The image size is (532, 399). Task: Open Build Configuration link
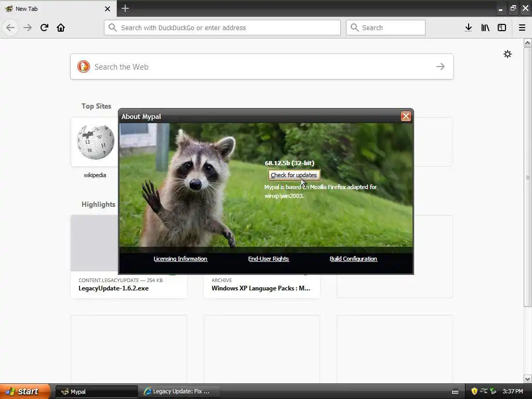[353, 259]
